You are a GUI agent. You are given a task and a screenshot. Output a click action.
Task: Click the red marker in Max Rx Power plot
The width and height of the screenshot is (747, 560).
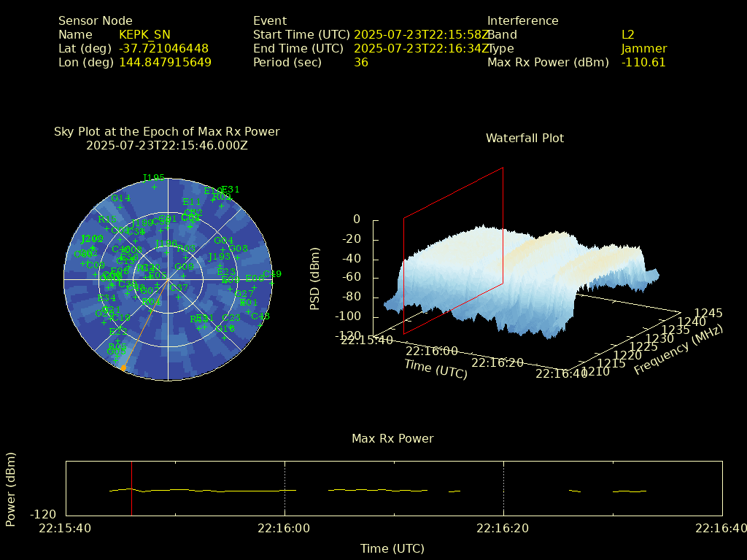[x=131, y=489]
